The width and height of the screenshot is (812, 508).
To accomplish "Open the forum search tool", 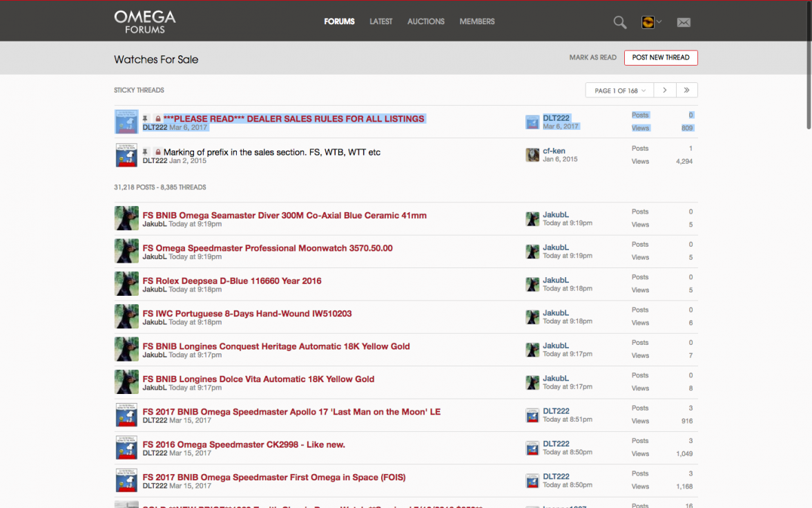I will (619, 22).
